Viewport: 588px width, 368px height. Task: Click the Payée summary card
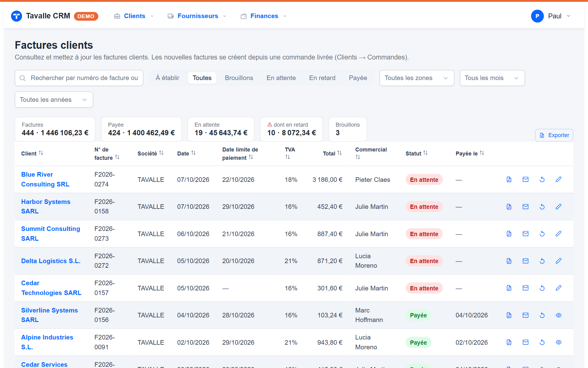(141, 129)
